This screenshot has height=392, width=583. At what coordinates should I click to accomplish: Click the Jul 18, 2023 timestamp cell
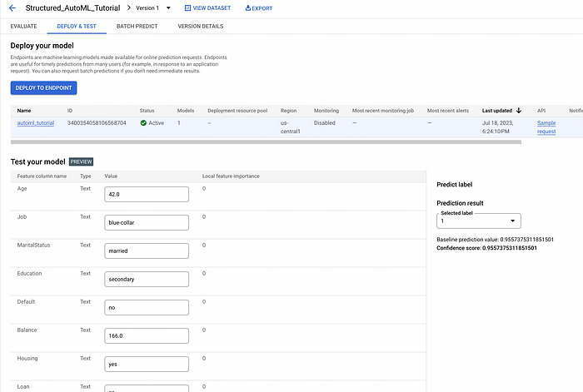click(x=497, y=127)
